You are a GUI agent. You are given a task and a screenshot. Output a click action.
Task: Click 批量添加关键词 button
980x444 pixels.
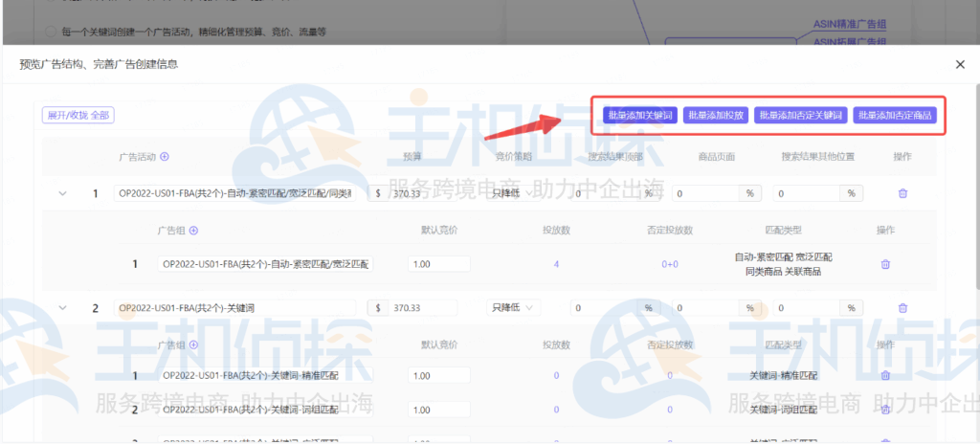[640, 115]
